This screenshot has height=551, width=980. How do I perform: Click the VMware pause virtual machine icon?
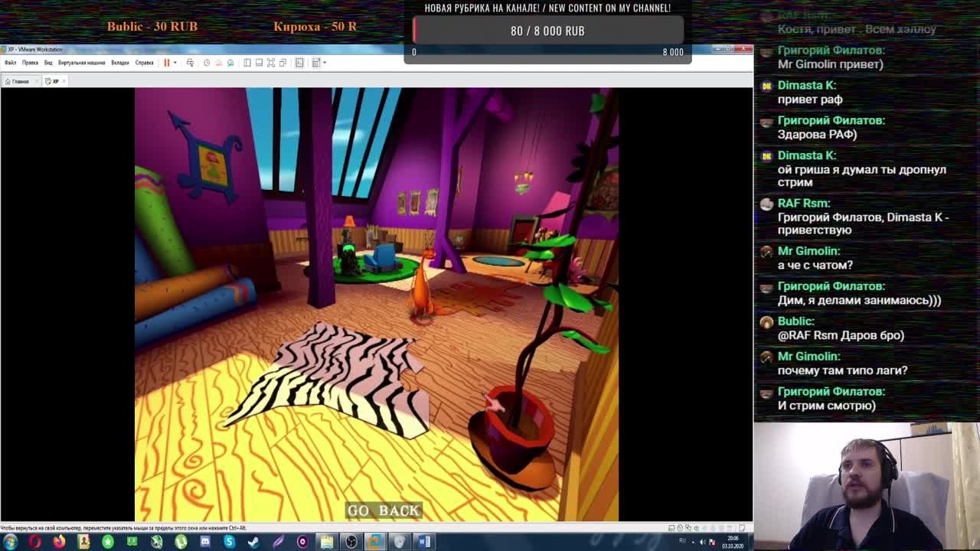click(166, 63)
